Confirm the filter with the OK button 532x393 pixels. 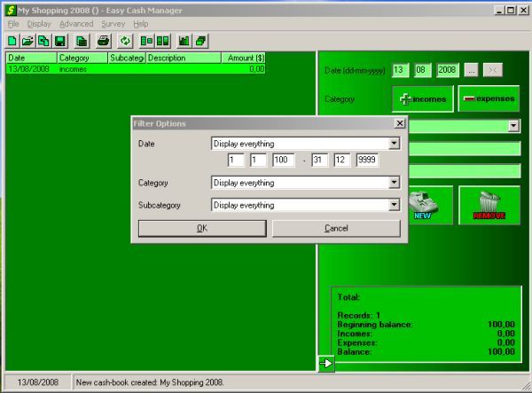pos(202,228)
